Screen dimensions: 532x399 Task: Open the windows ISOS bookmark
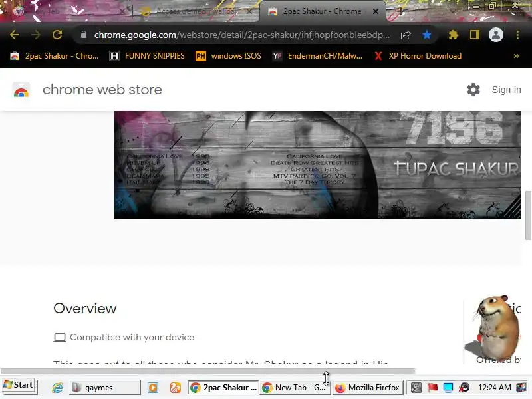point(228,56)
